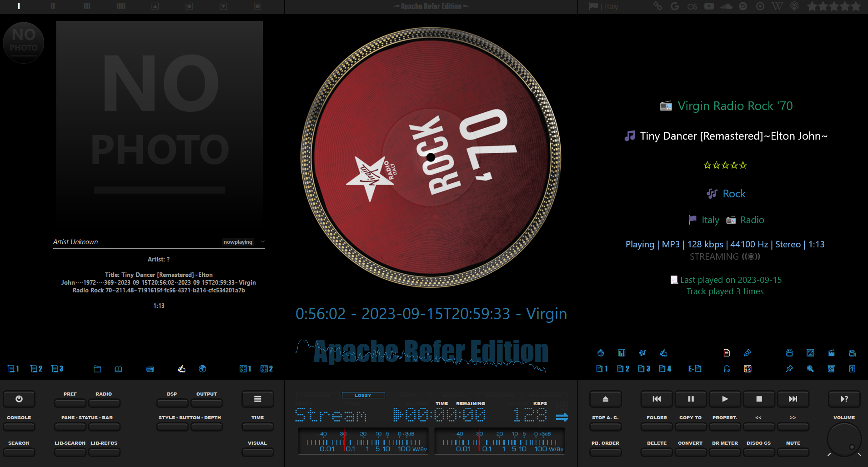Click the E- playlist icon
The width and height of the screenshot is (868, 467).
coord(695,369)
